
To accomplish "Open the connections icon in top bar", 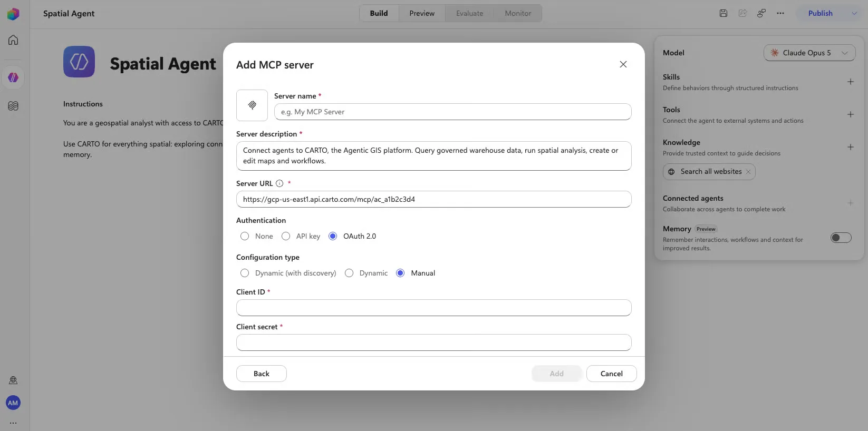I will pyautogui.click(x=761, y=13).
